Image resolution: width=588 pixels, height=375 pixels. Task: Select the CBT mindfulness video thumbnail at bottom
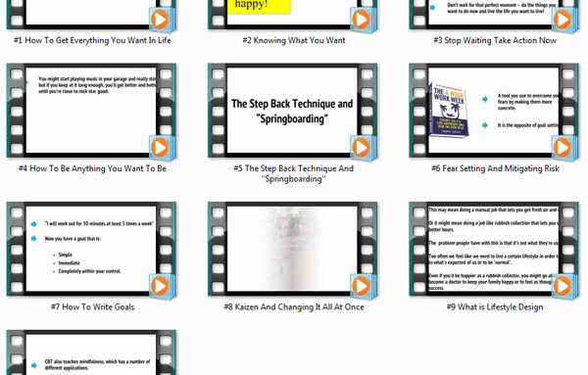click(91, 352)
